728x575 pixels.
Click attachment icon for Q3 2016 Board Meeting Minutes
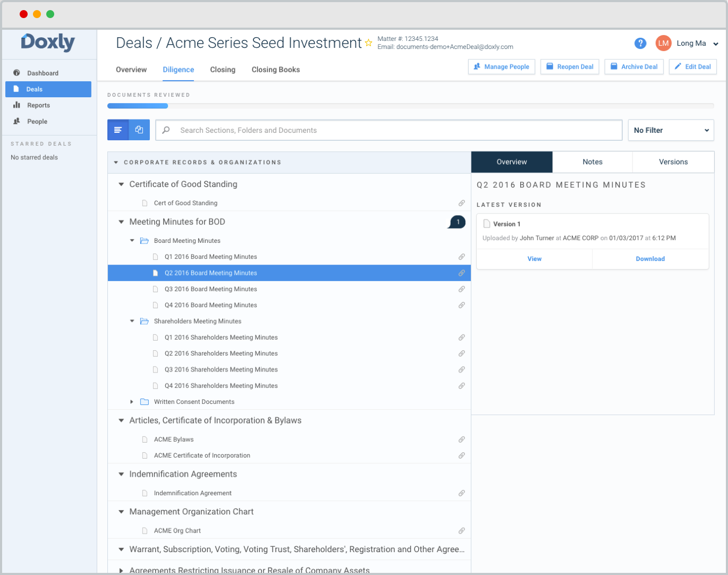point(462,289)
